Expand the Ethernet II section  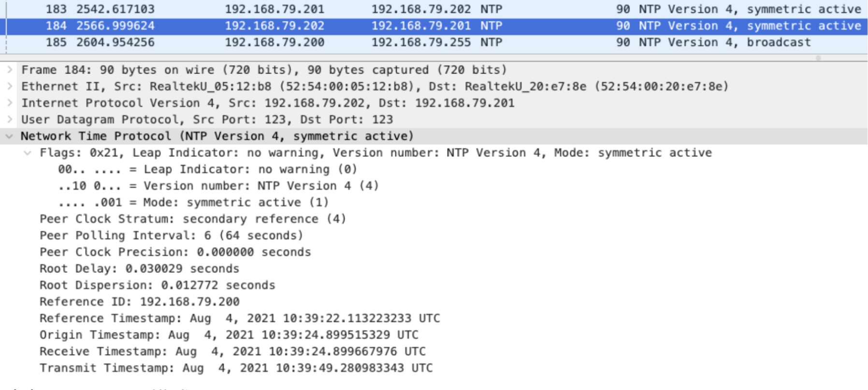(9, 86)
